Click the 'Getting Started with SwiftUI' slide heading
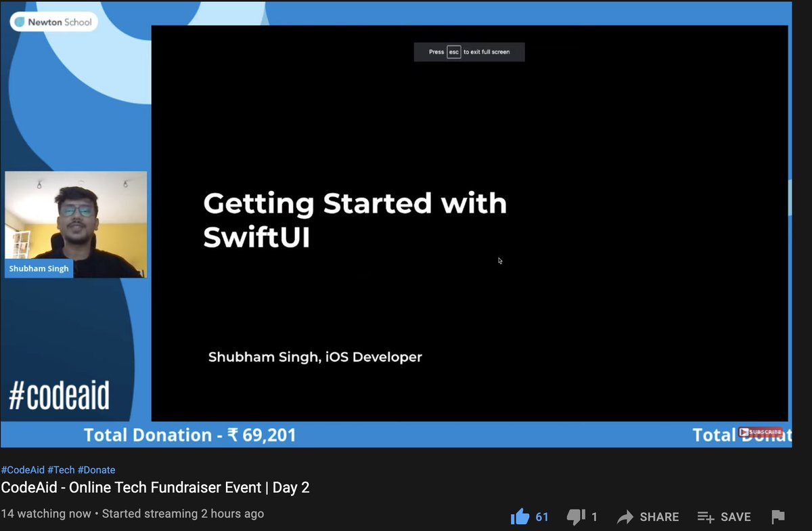Screen dimensions: 812x531 pyautogui.click(x=355, y=221)
